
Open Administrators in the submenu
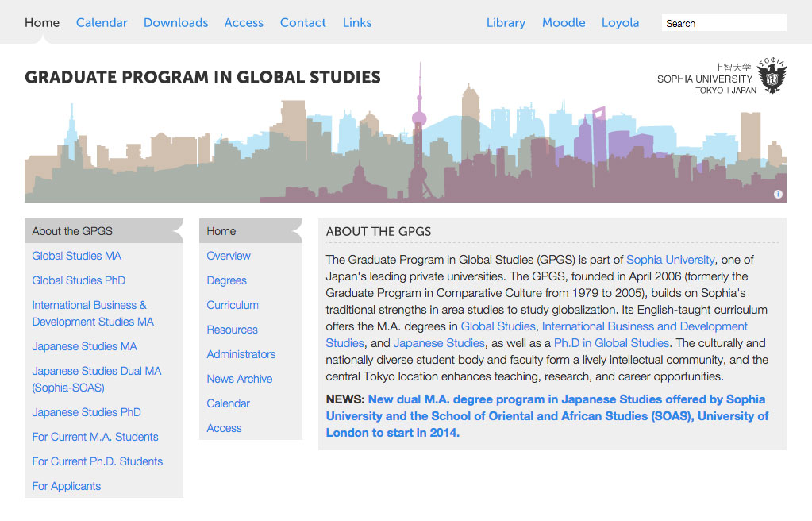pos(241,354)
